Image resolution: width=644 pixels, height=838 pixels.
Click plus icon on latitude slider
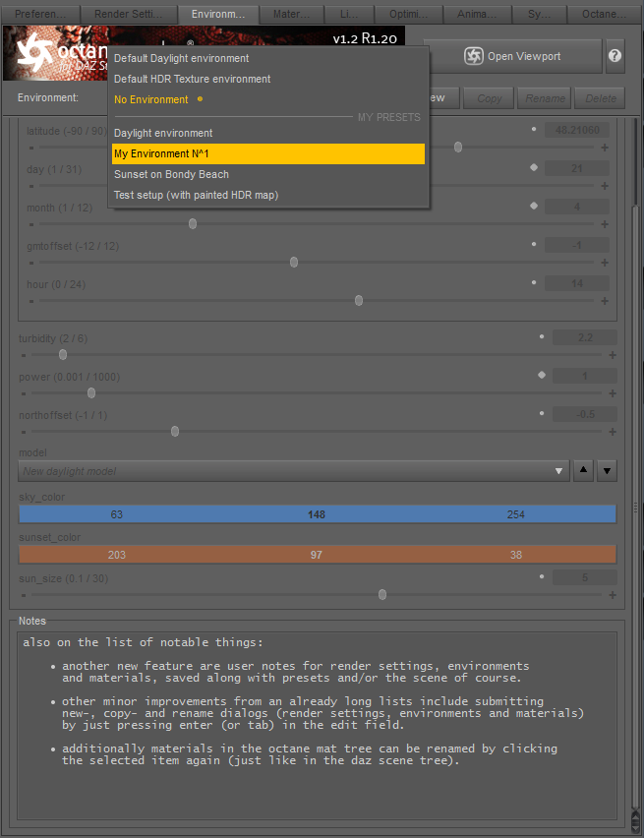[x=605, y=148]
